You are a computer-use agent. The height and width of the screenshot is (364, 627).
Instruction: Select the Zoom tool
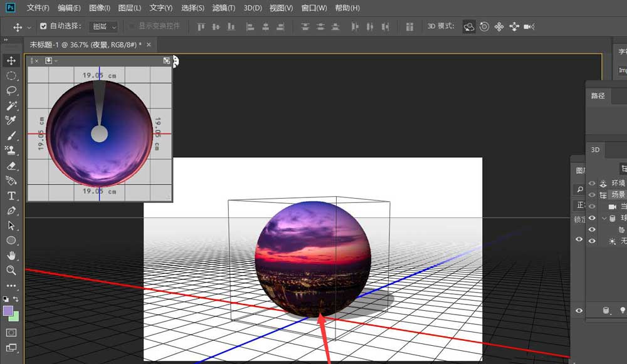11,271
